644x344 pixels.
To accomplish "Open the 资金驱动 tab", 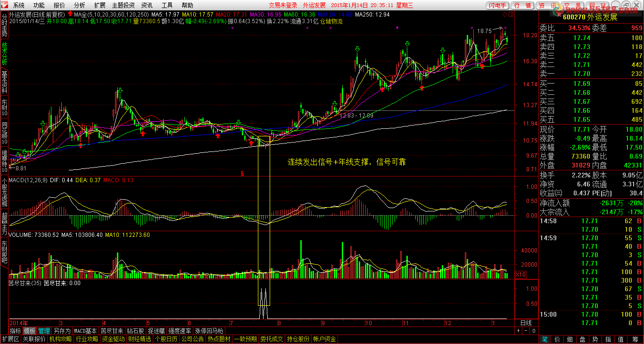I will point(114,339).
